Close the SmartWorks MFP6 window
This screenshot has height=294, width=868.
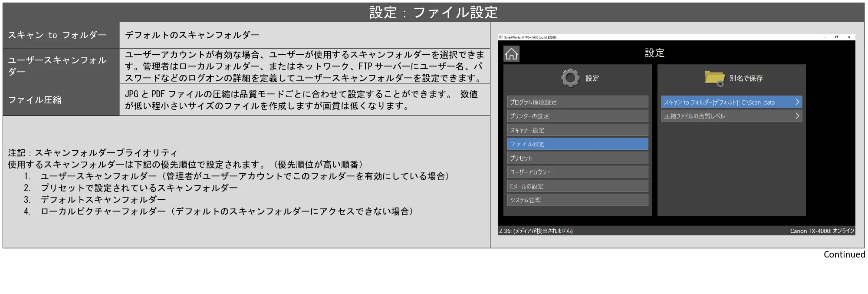tap(849, 37)
